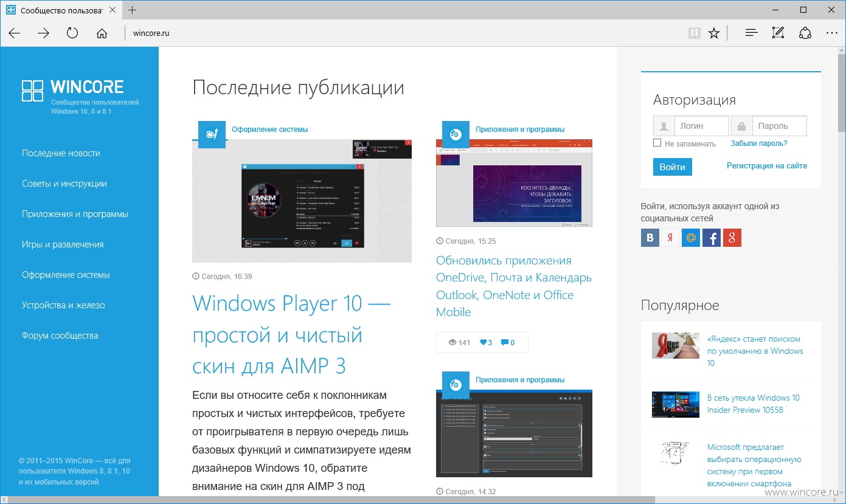Make a web note pen icon
This screenshot has height=504, width=846.
(x=778, y=33)
